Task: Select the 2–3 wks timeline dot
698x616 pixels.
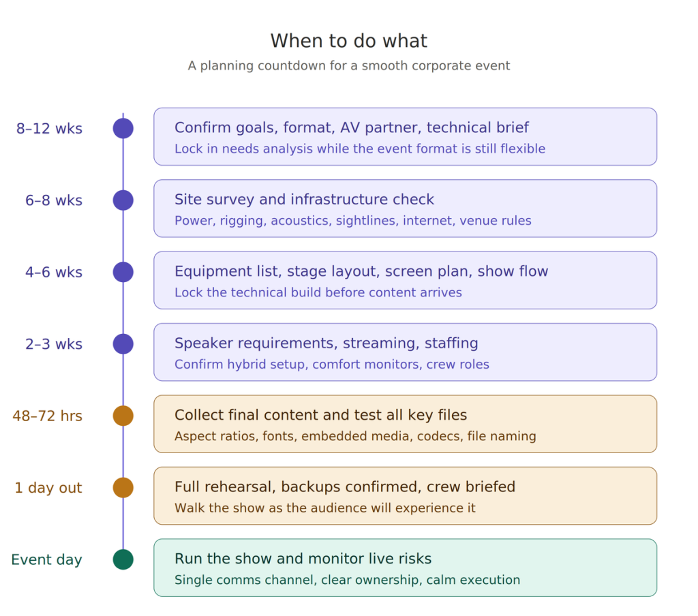Action: point(123,344)
